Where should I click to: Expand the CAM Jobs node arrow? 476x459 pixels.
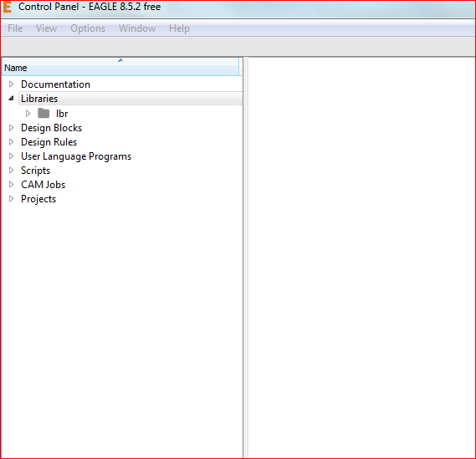(11, 185)
